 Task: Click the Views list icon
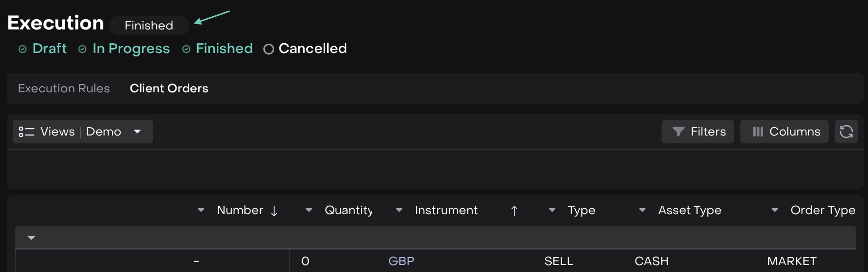click(x=26, y=132)
